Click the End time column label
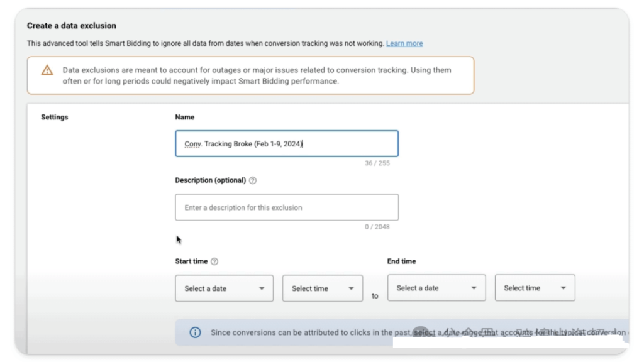The image size is (644, 362). pos(401,261)
